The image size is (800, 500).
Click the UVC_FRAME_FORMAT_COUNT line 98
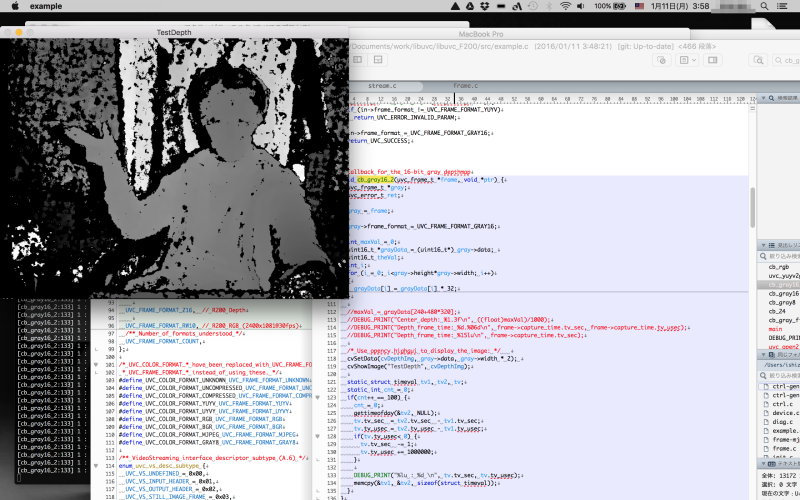pyautogui.click(x=163, y=341)
